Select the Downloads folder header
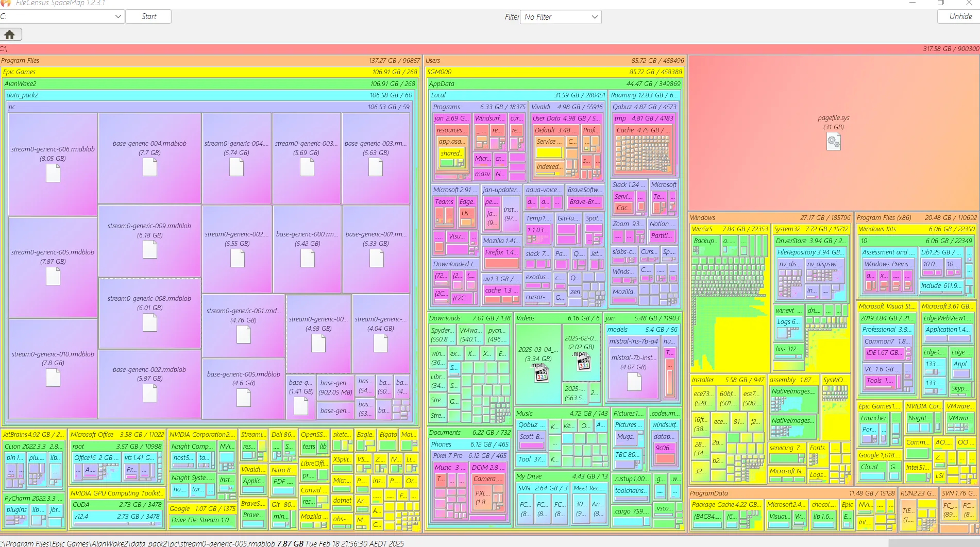Screen dimensions: 980x547 (x=470, y=318)
